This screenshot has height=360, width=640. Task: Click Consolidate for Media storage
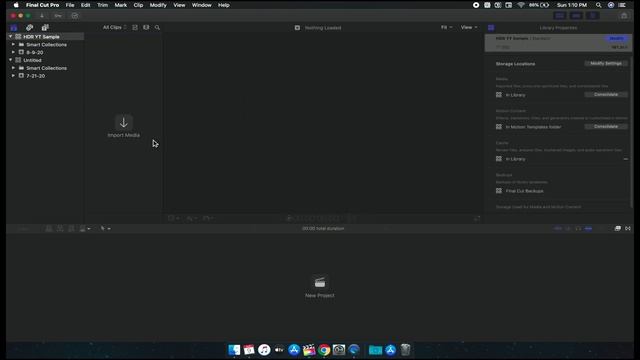[606, 94]
